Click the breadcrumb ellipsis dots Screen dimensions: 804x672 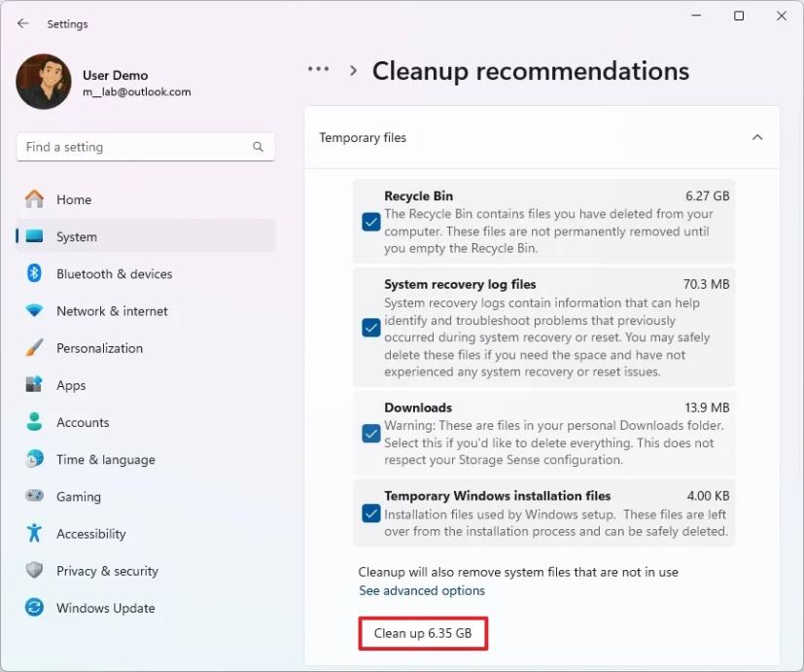(x=319, y=69)
